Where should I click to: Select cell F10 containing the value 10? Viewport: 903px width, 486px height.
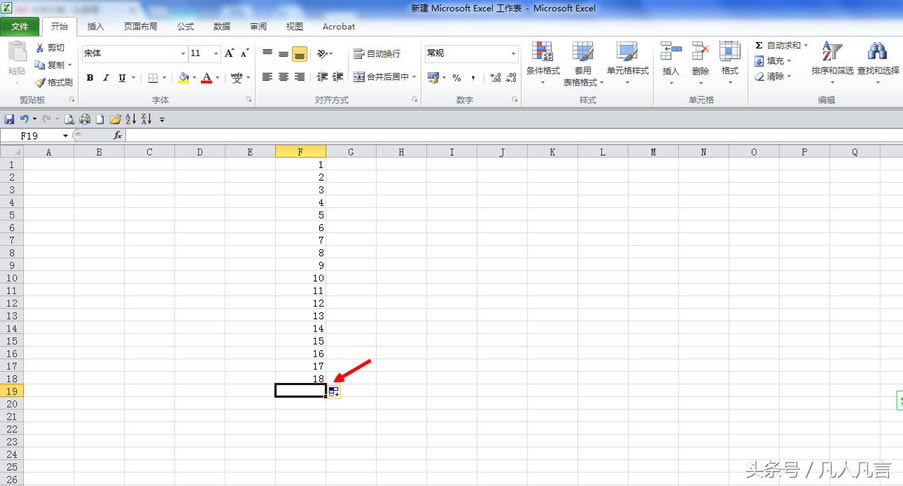pos(300,278)
